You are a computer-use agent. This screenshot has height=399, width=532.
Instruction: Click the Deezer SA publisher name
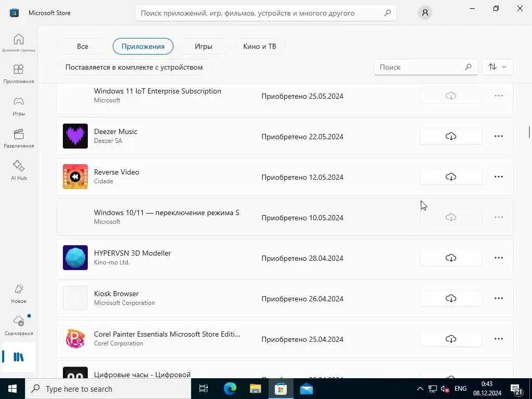point(108,140)
